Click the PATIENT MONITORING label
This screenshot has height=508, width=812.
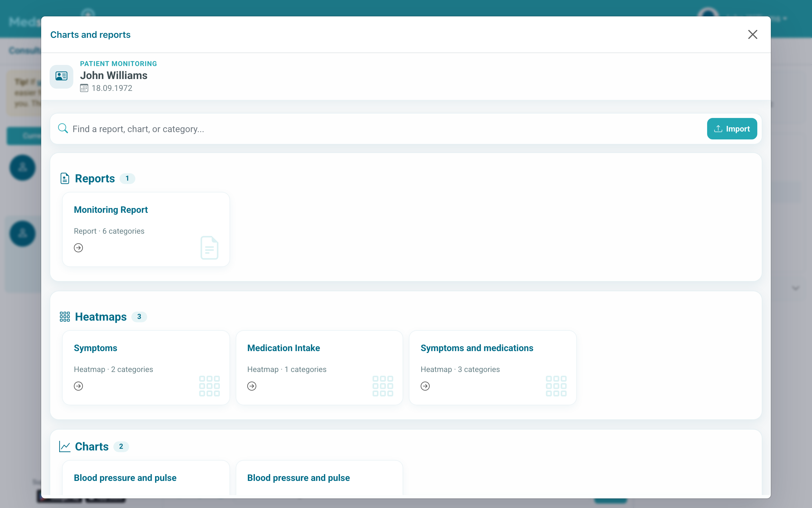118,64
